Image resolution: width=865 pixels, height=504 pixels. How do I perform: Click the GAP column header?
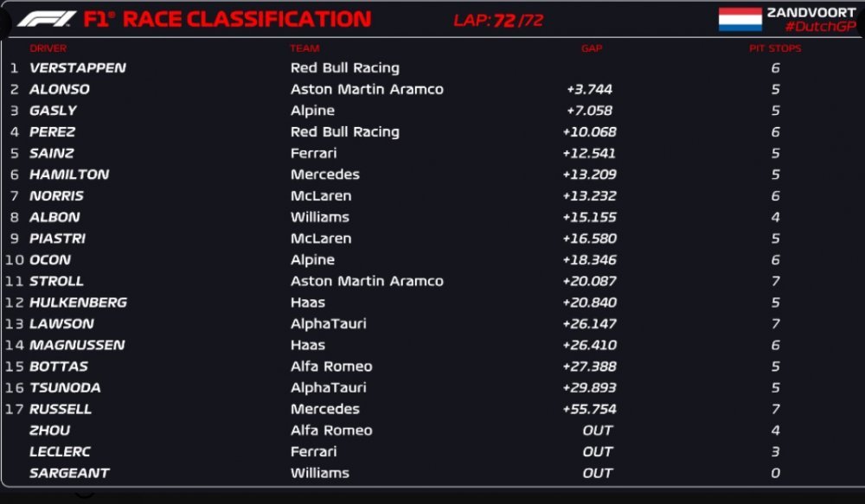point(592,48)
